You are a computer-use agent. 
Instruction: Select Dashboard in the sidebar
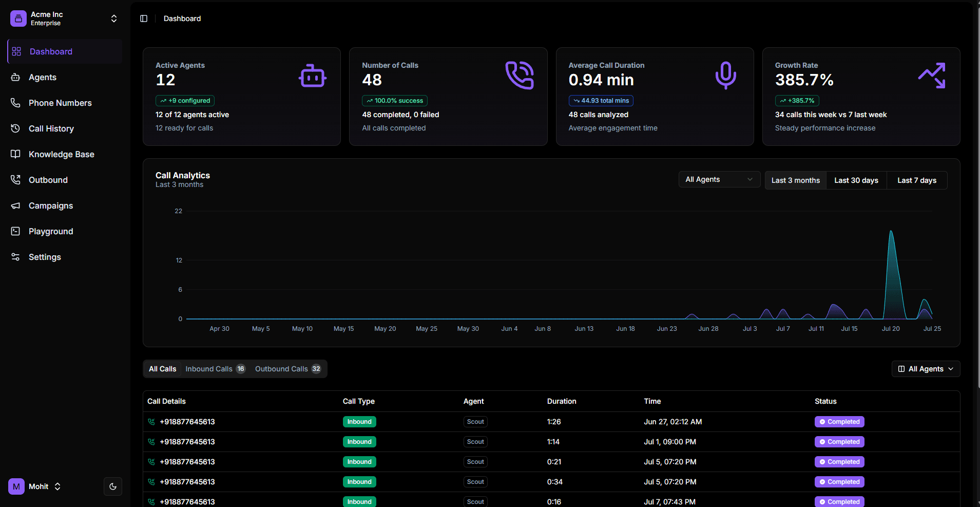tap(51, 51)
